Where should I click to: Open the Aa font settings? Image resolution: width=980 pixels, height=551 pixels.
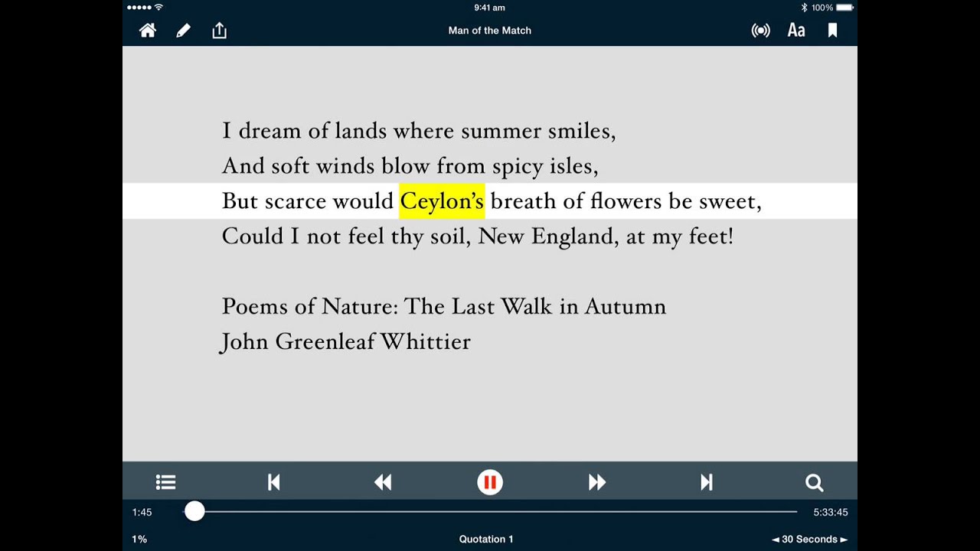tap(796, 31)
